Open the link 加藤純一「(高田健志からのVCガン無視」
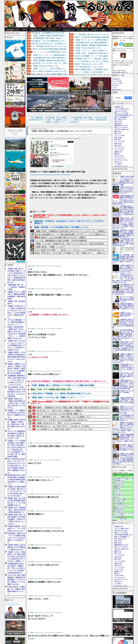Viewport: 138px width, 644px height. (x=69, y=408)
